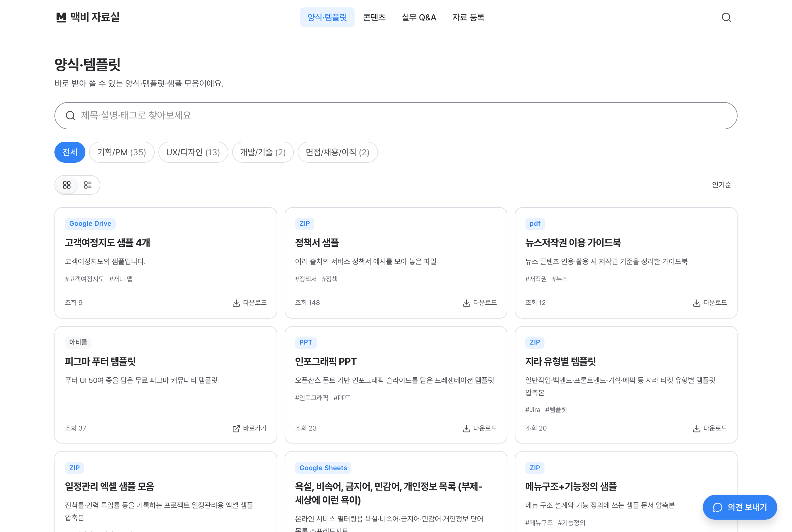The width and height of the screenshot is (792, 532).
Task: Click the 맥비 자료실 logo
Action: tap(88, 17)
